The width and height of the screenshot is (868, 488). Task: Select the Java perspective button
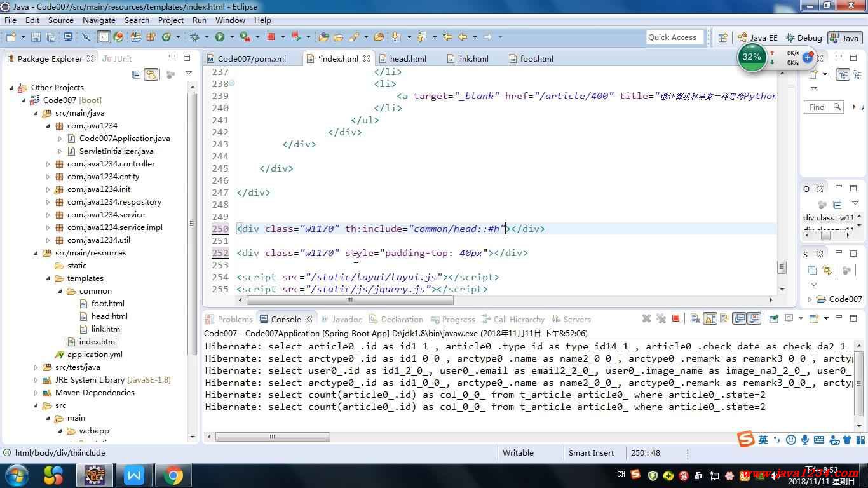pyautogui.click(x=845, y=37)
